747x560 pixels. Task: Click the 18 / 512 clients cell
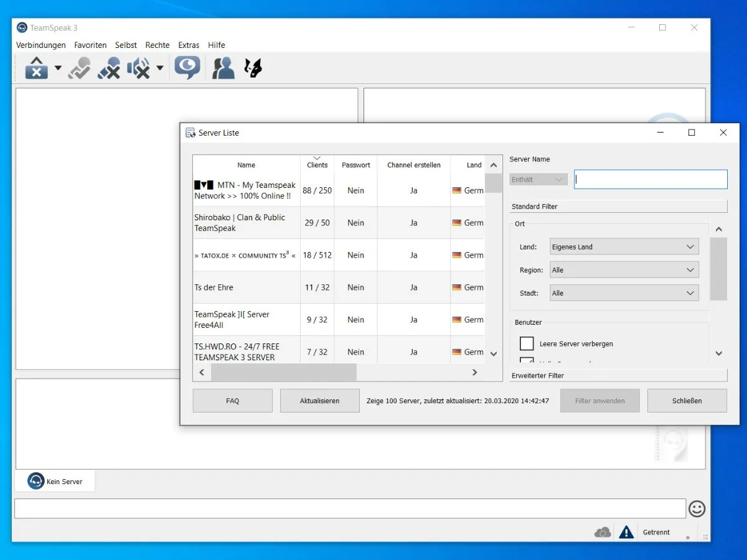[x=317, y=255]
